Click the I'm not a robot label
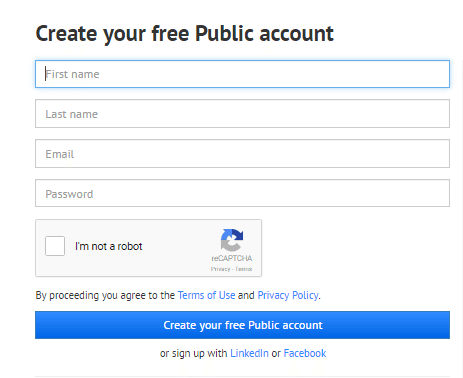The width and height of the screenshot is (463, 378). click(109, 246)
